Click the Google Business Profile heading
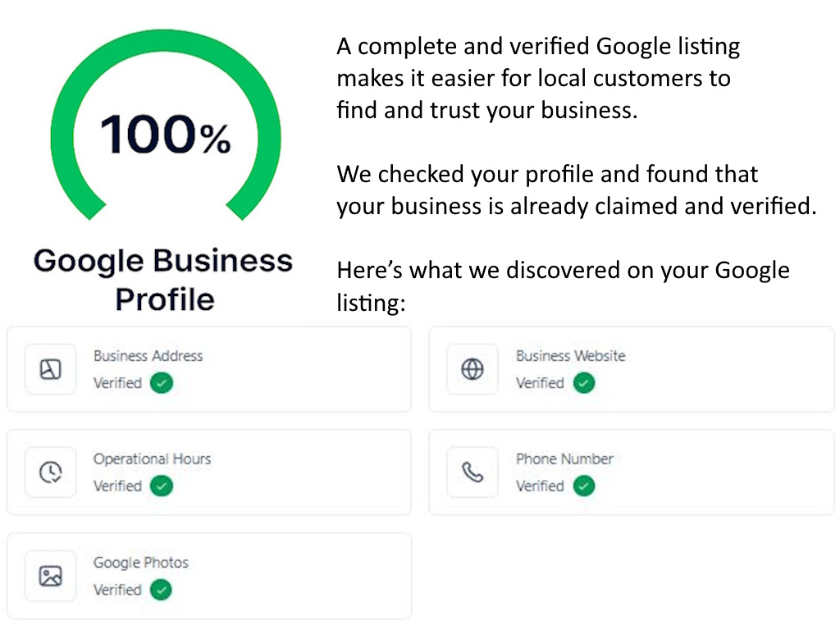The image size is (840, 630). coord(163,279)
